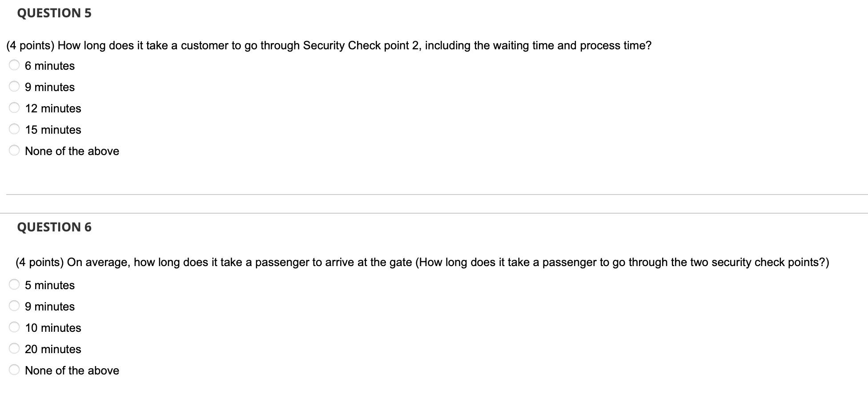Click the 15 minutes label under Question 5
This screenshot has width=868, height=398.
53,130
